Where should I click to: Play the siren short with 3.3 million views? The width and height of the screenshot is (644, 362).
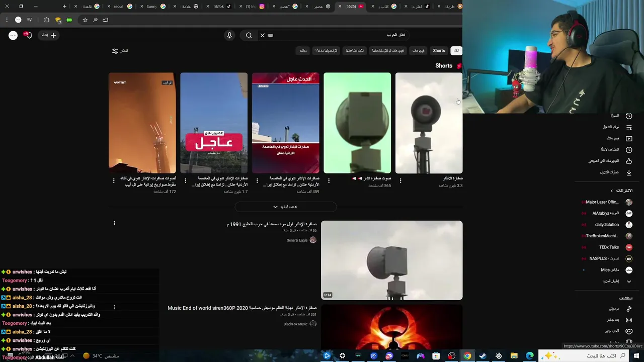pyautogui.click(x=429, y=123)
